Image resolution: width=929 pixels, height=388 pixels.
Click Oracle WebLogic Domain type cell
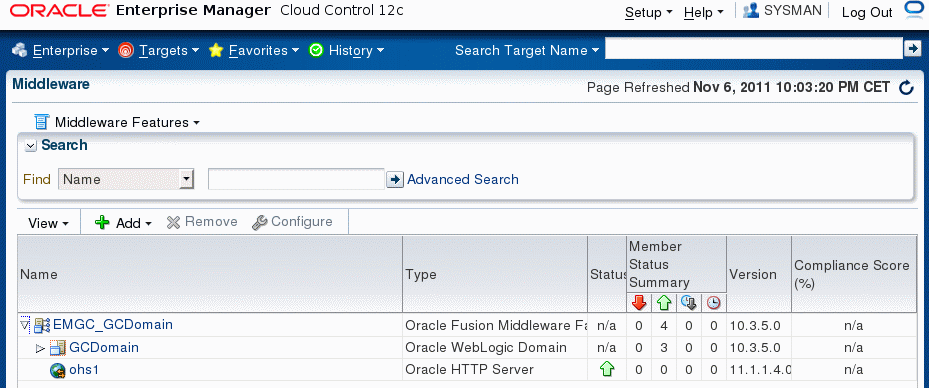pyautogui.click(x=495, y=348)
